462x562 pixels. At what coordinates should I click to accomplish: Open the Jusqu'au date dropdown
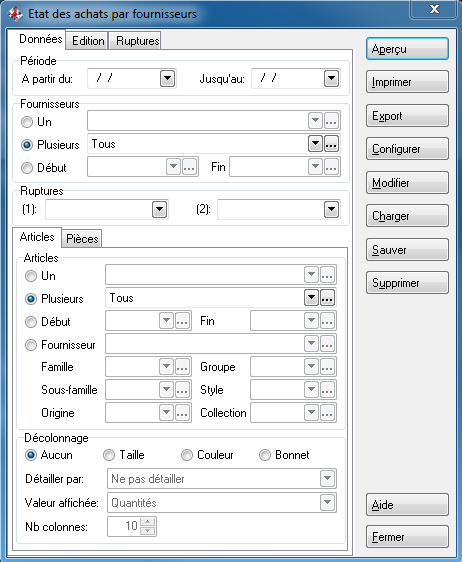click(332, 78)
